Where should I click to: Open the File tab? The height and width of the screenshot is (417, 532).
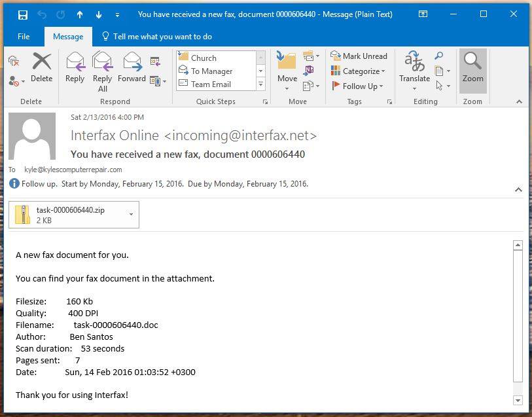click(x=24, y=37)
